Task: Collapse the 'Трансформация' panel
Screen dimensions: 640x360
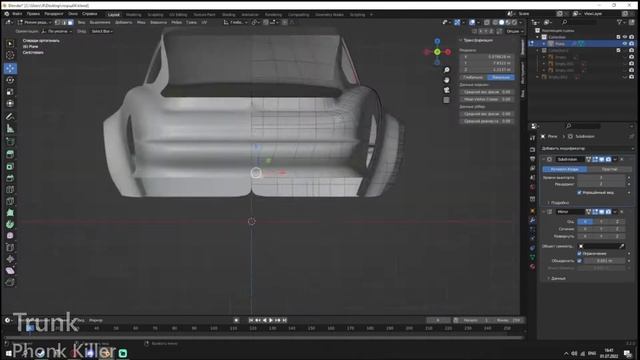Action: tap(460, 40)
